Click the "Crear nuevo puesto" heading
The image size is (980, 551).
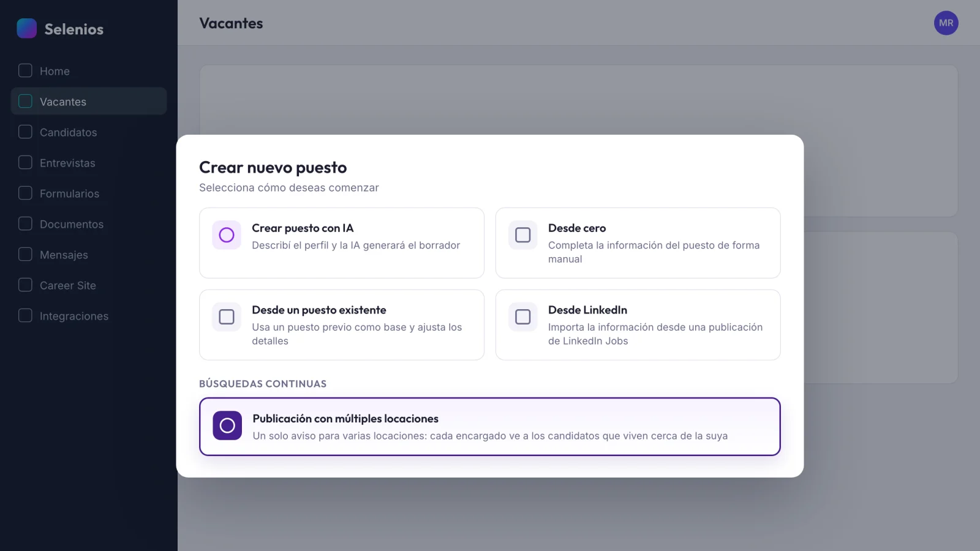pyautogui.click(x=273, y=167)
